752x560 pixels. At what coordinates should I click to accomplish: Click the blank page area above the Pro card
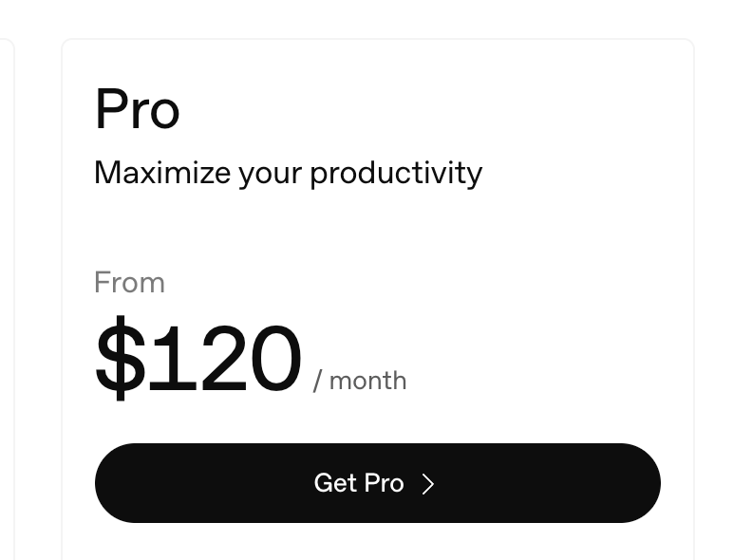(378, 18)
